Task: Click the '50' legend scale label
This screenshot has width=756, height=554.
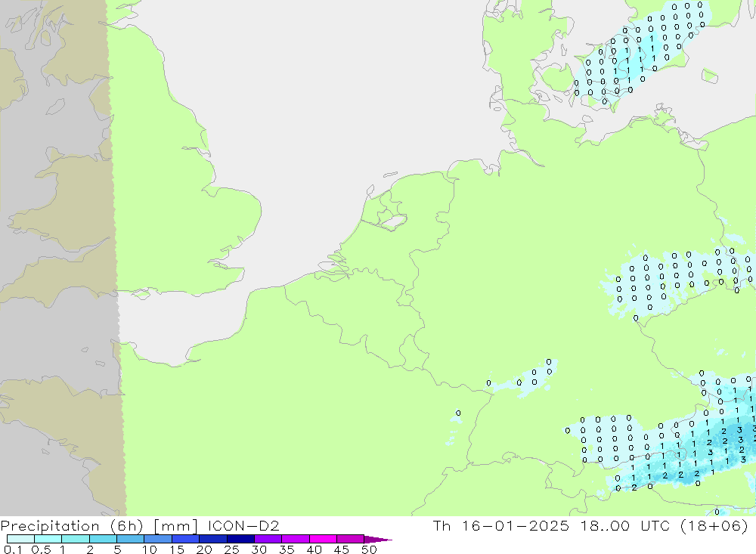Action: pos(369,549)
